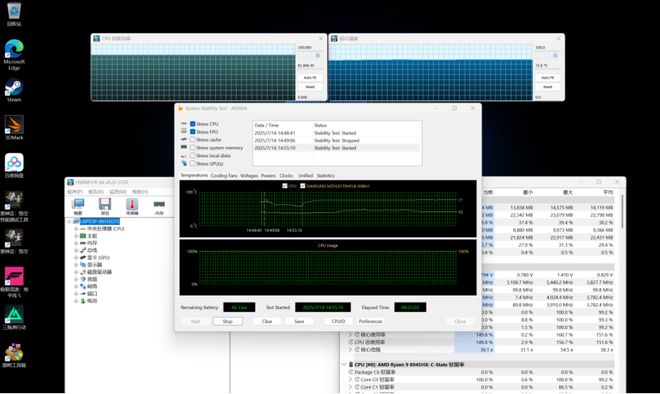Click the Preferences button

pyautogui.click(x=370, y=321)
